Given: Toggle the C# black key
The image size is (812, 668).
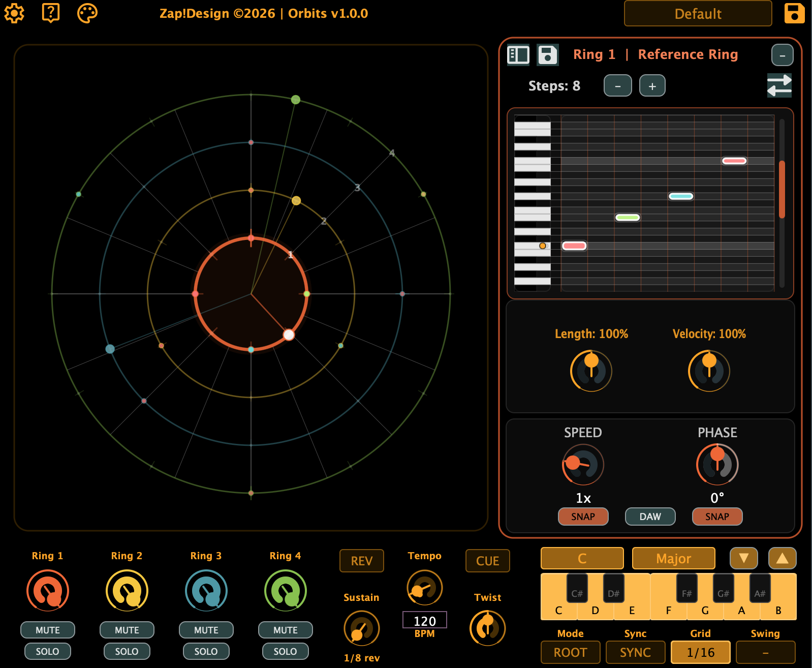Looking at the screenshot, I should point(577,588).
